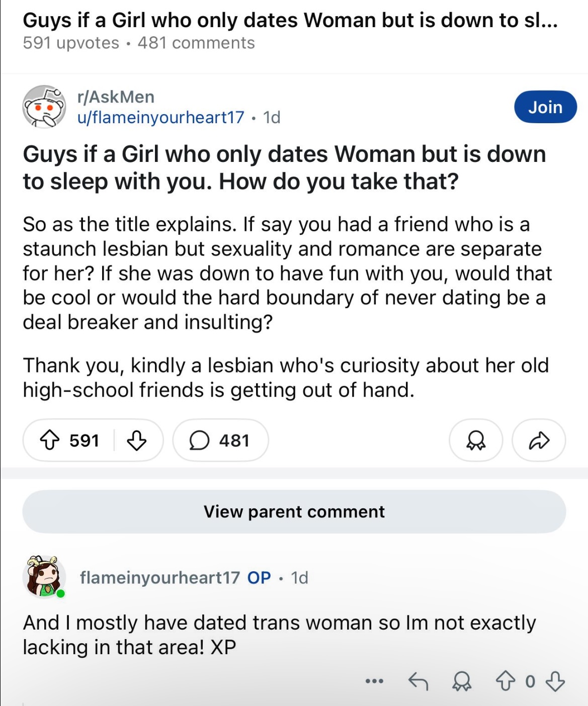This screenshot has width=588, height=706.
Task: Visit u/flameinyourheart17 profile link
Action: (x=160, y=117)
